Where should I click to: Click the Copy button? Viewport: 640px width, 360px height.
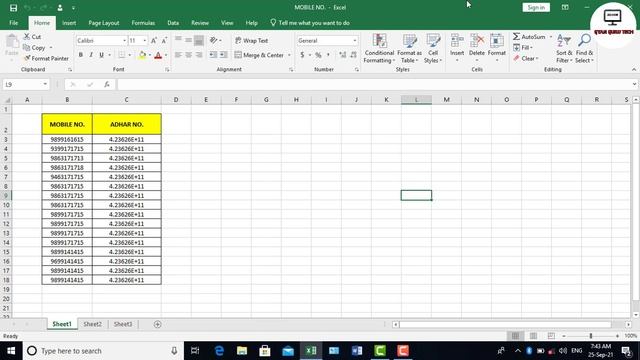[x=34, y=48]
